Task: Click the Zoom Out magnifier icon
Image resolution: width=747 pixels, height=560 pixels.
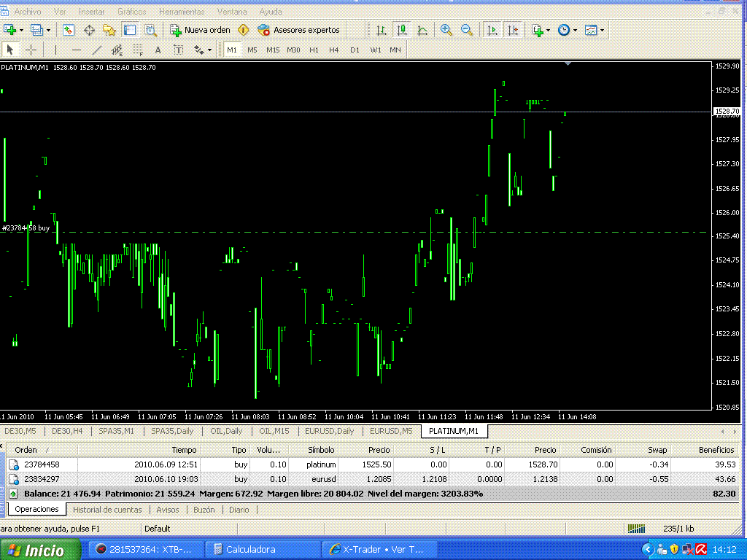Action: (x=466, y=30)
